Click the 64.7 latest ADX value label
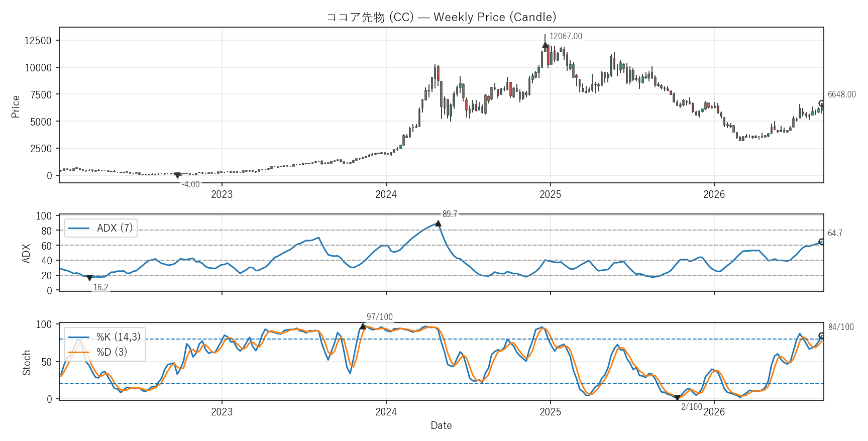Image resolution: width=868 pixels, height=441 pixels. point(835,233)
